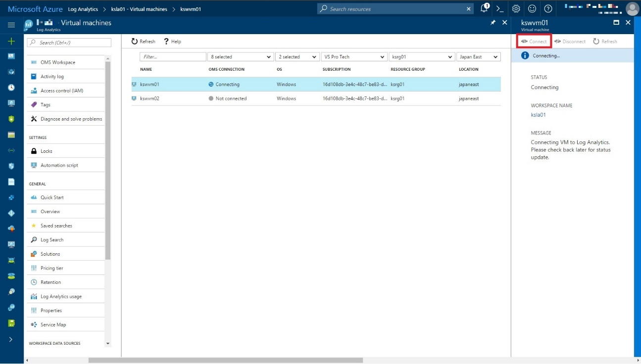This screenshot has width=641, height=364.
Task: Click the Connecting... info banner
Action: point(572,56)
